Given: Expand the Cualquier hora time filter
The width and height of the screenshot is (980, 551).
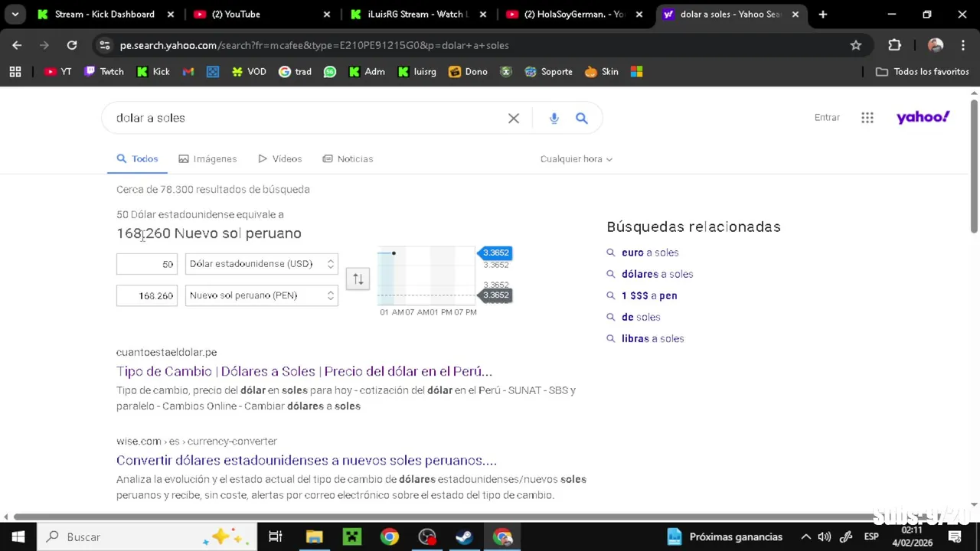Looking at the screenshot, I should click(x=577, y=159).
